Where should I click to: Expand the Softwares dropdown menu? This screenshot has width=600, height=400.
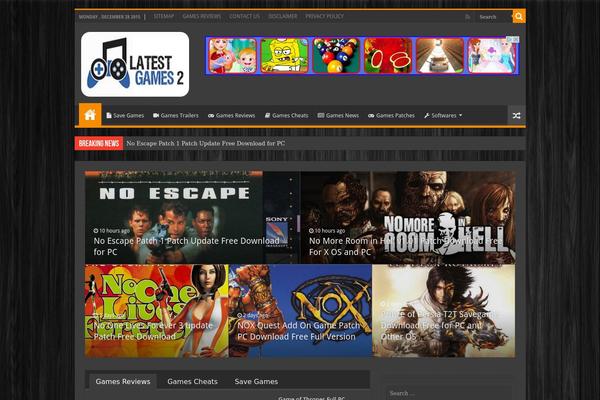click(443, 115)
